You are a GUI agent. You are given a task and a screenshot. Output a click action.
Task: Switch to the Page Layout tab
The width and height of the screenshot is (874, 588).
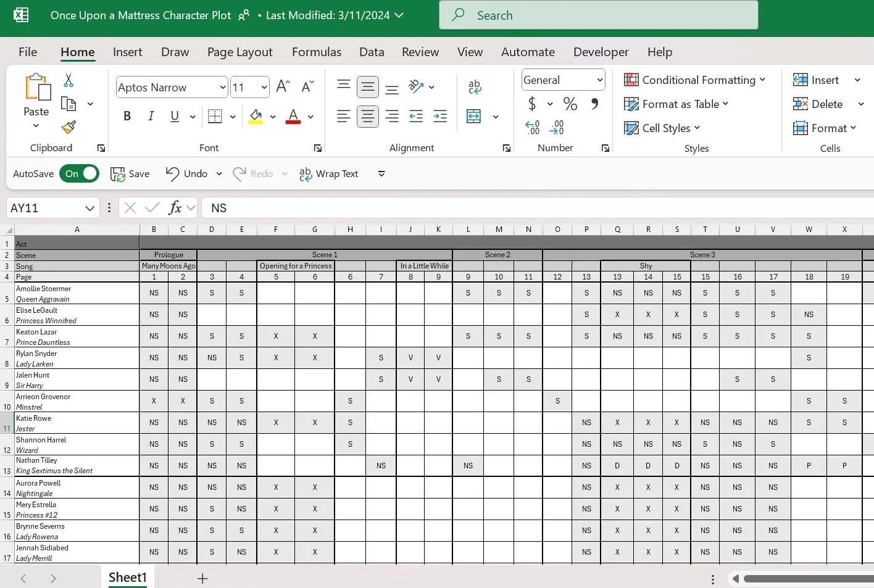pyautogui.click(x=240, y=52)
